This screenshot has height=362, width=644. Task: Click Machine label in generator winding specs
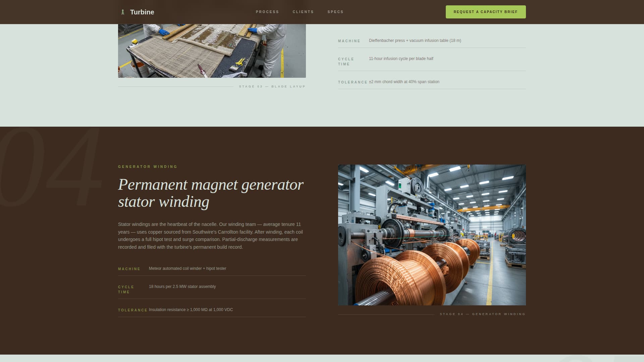(x=129, y=269)
